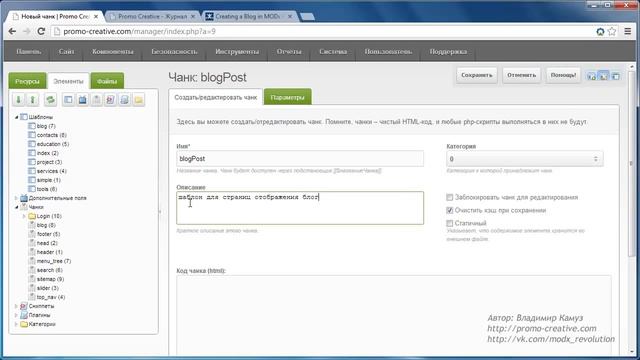Bookmark this page with the star icon
This screenshot has width=640, height=360.
[612, 31]
